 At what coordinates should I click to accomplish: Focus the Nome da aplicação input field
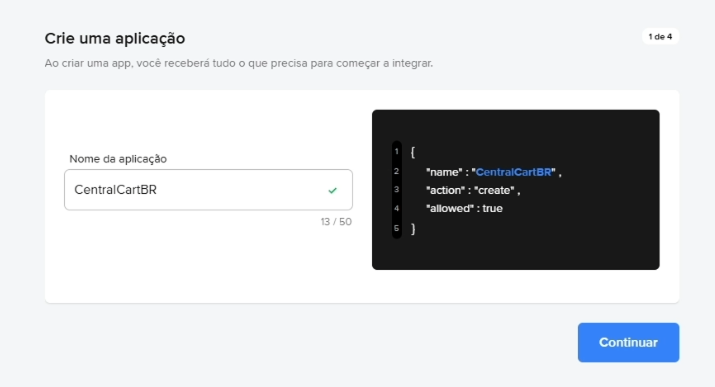tap(208, 190)
